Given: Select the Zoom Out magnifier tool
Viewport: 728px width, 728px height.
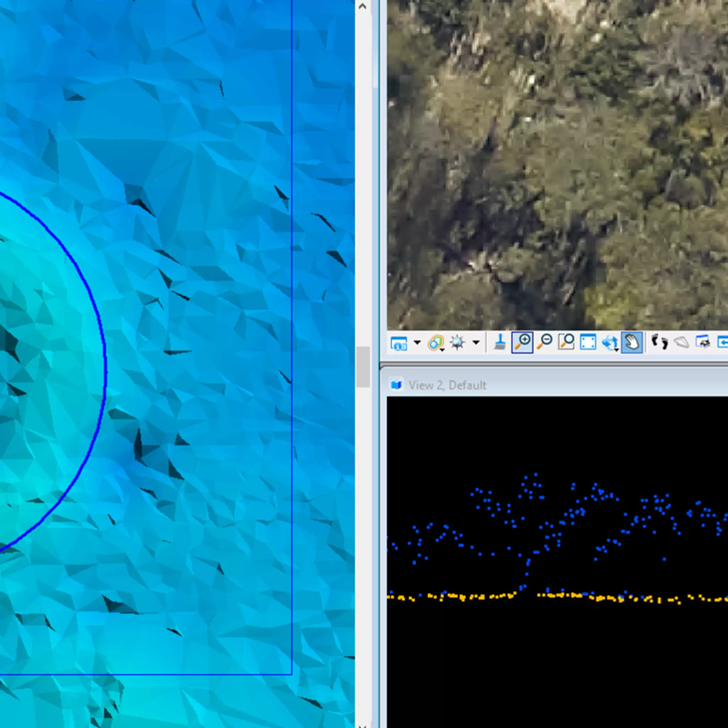Looking at the screenshot, I should [544, 343].
